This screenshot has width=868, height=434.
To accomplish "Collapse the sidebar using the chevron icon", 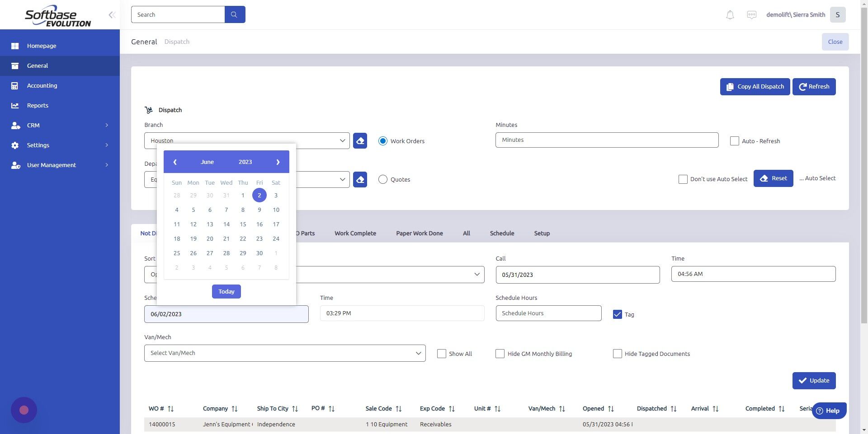I will pyautogui.click(x=112, y=14).
